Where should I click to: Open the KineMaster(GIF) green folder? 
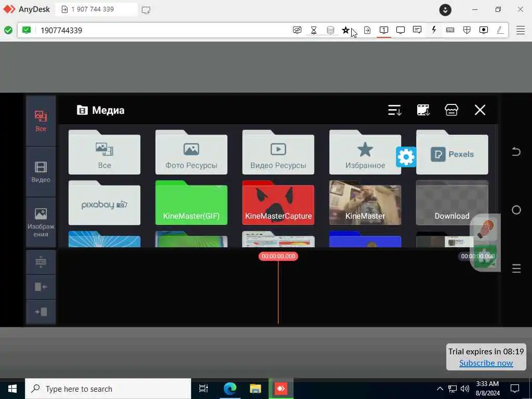[x=191, y=203]
